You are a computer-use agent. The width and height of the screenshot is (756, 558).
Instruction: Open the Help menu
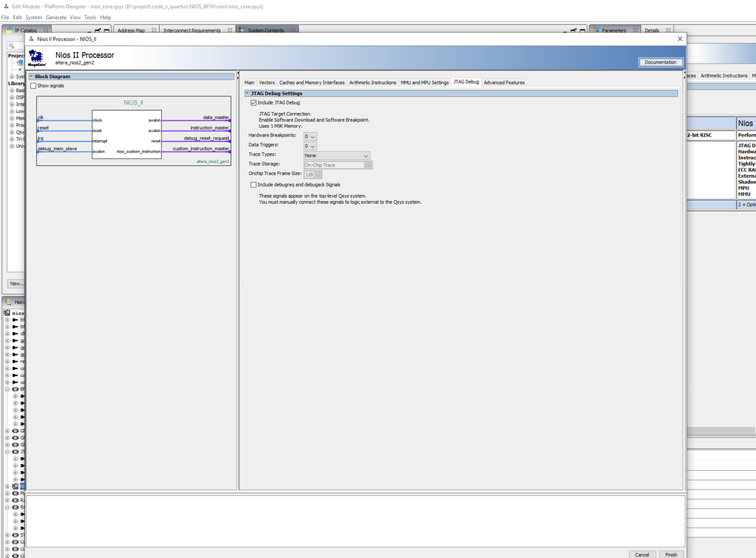pos(105,17)
